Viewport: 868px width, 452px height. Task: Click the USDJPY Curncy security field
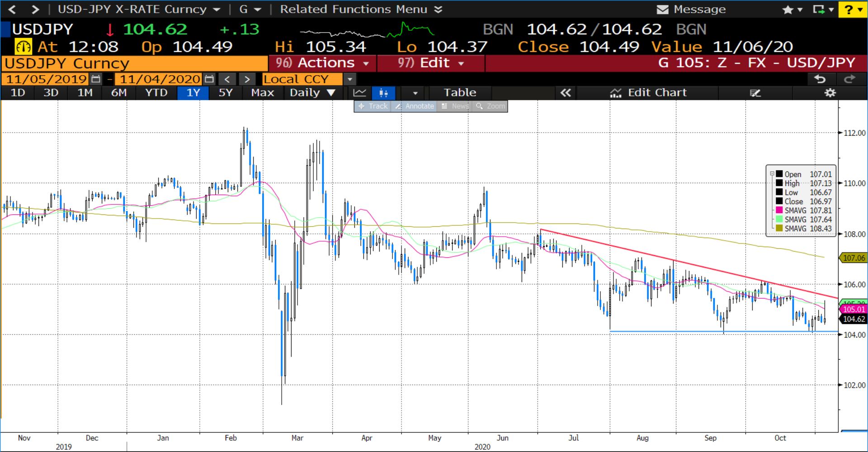(x=135, y=63)
